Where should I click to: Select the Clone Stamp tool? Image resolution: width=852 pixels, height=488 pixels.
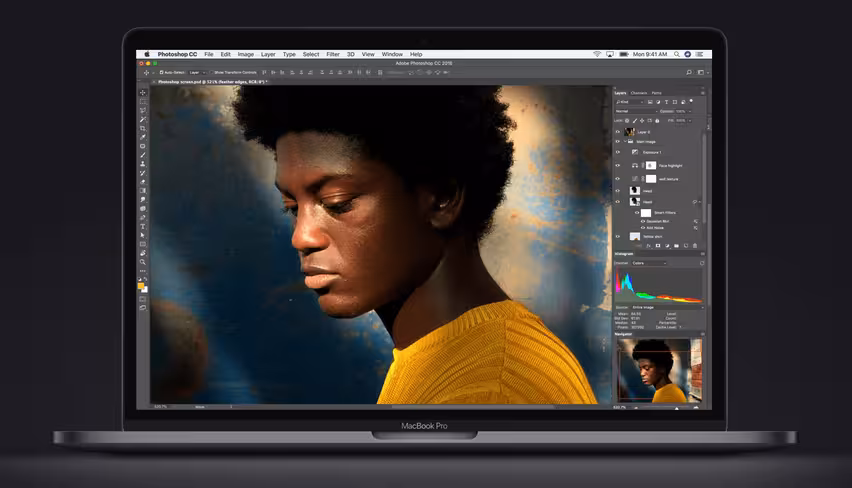pyautogui.click(x=143, y=164)
